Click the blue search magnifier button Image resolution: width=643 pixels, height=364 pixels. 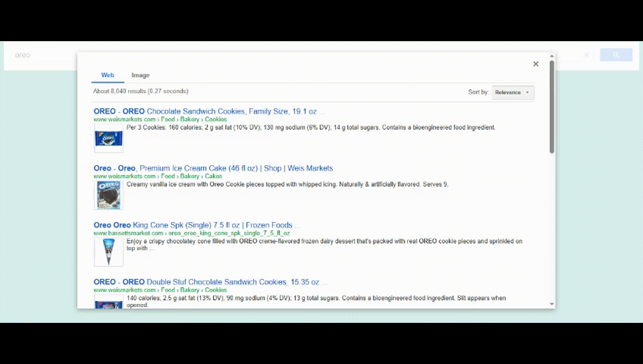(616, 55)
